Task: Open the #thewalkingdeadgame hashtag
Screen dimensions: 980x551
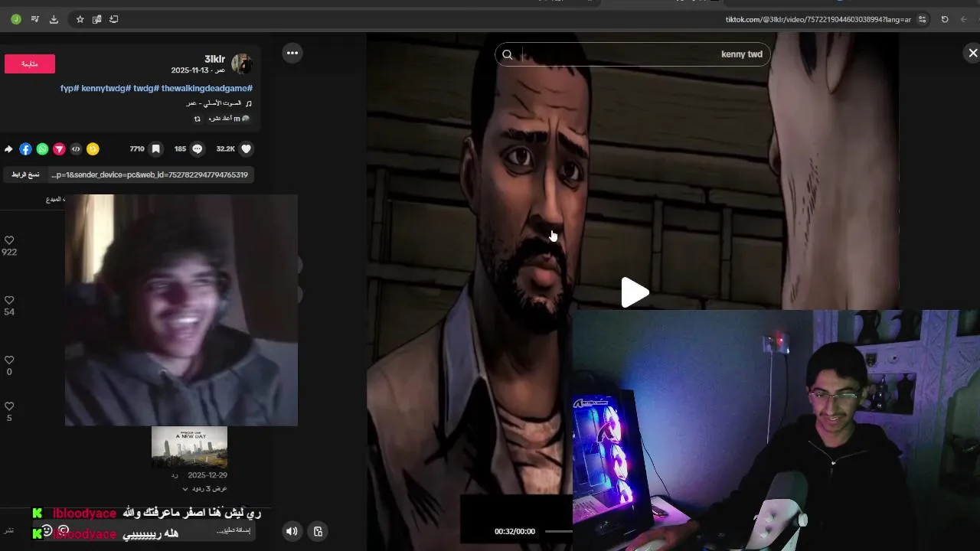Action: [x=207, y=89]
